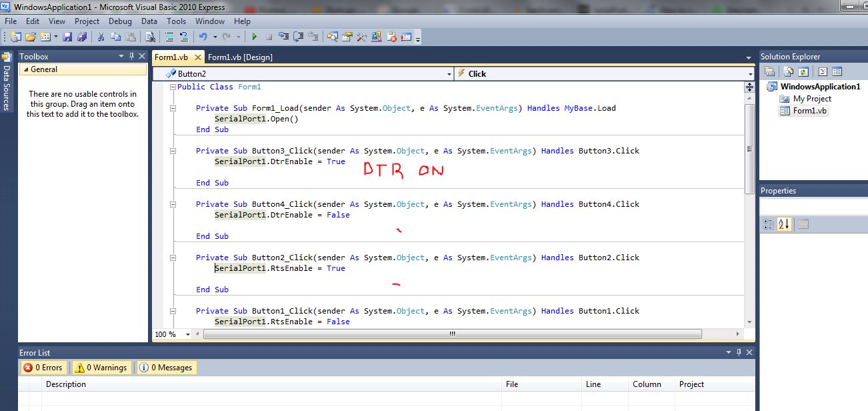Save Form1.vb with the single-disk Save icon
Screen dimensions: 868x411
point(69,37)
